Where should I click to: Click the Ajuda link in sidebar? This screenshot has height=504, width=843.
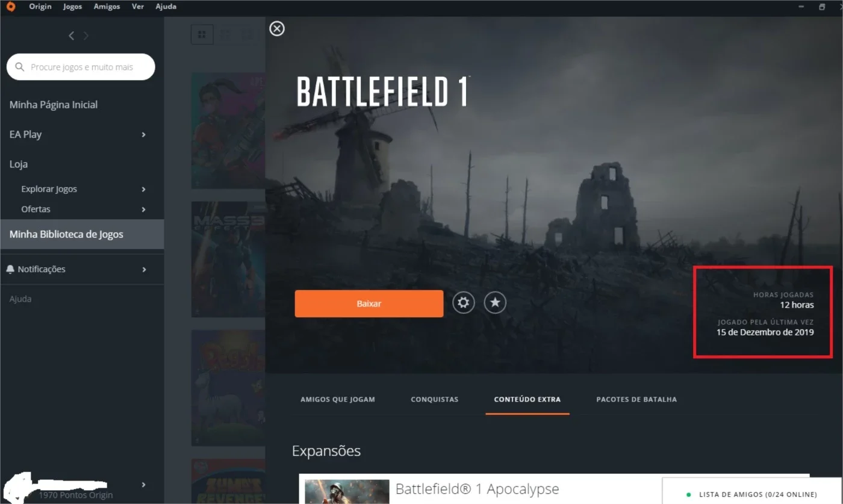[20, 299]
